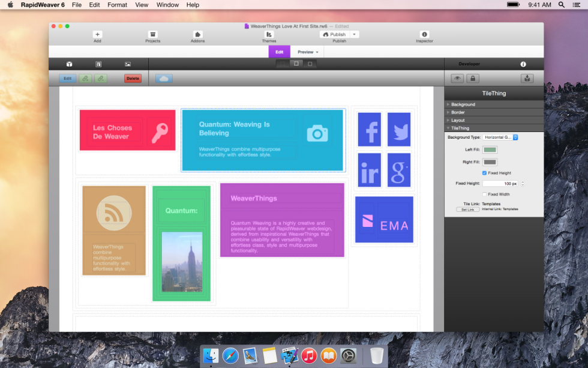Select the leftmost dark view mode button
This screenshot has height=368, width=588.
283,64
